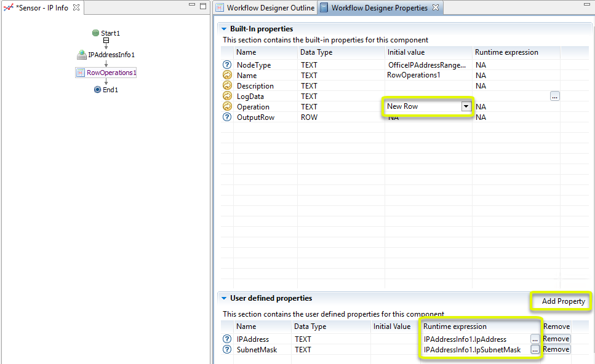595x364 pixels.
Task: Click the icon beside Operation property
Action: (227, 106)
